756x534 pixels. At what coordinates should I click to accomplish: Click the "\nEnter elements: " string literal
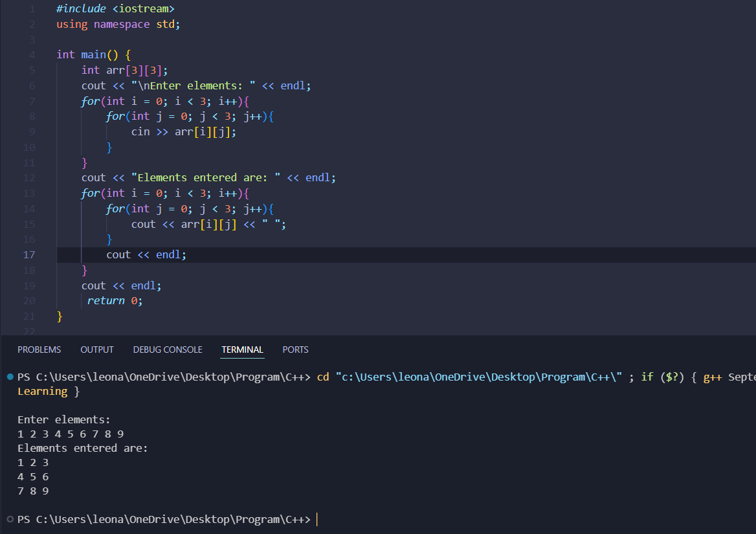click(x=194, y=85)
